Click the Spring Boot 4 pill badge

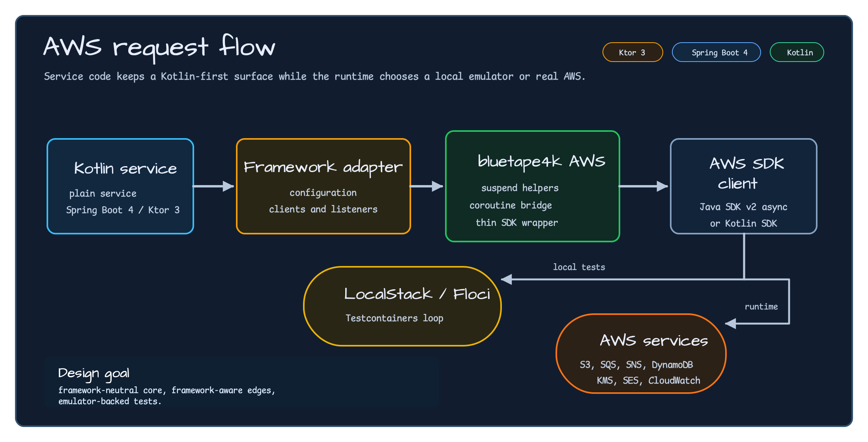pos(716,52)
